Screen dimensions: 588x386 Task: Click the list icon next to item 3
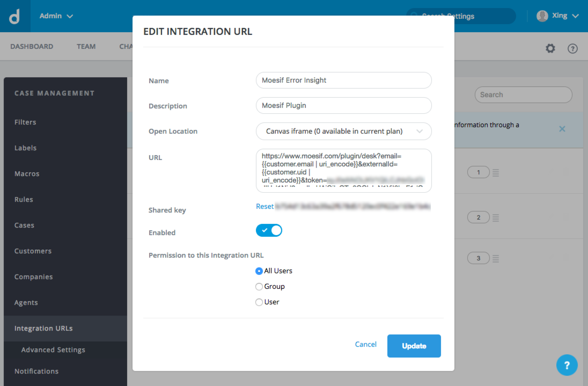click(x=496, y=258)
